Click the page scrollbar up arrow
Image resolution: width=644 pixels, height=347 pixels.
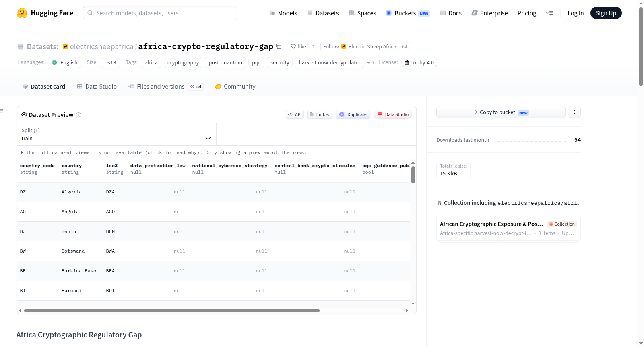click(641, 3)
